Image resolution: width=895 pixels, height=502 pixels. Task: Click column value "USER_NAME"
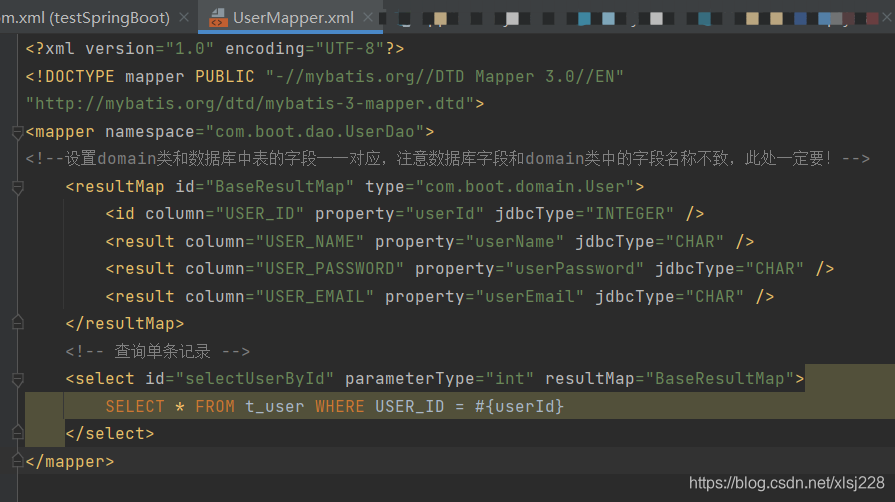tap(310, 241)
